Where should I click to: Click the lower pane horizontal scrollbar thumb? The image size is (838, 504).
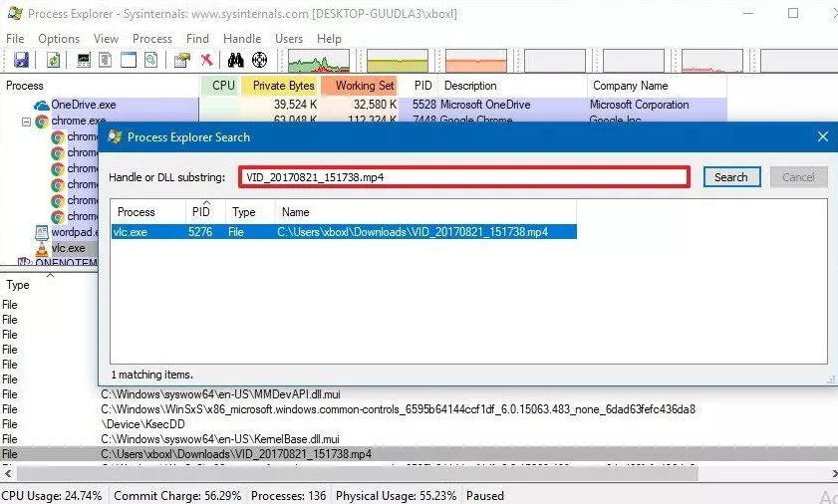point(357,473)
